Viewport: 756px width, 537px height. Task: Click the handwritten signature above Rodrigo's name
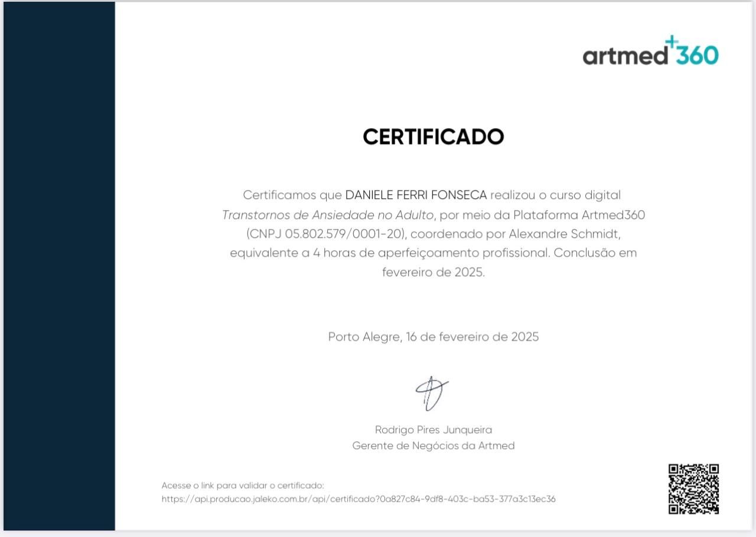pos(432,394)
